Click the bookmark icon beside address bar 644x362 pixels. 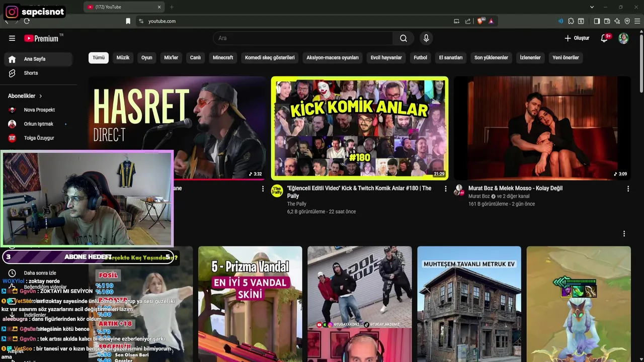click(128, 21)
